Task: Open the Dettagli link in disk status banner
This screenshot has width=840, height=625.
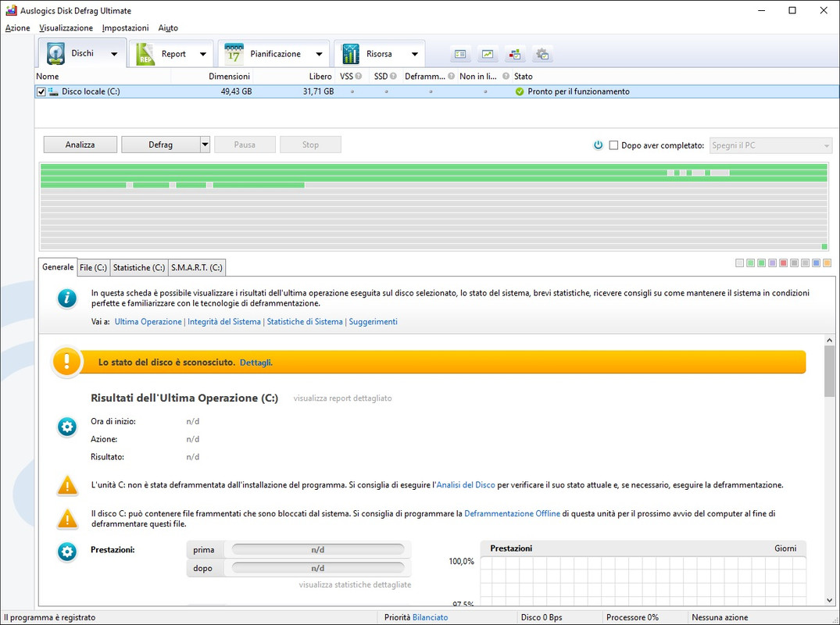Action: [x=256, y=362]
